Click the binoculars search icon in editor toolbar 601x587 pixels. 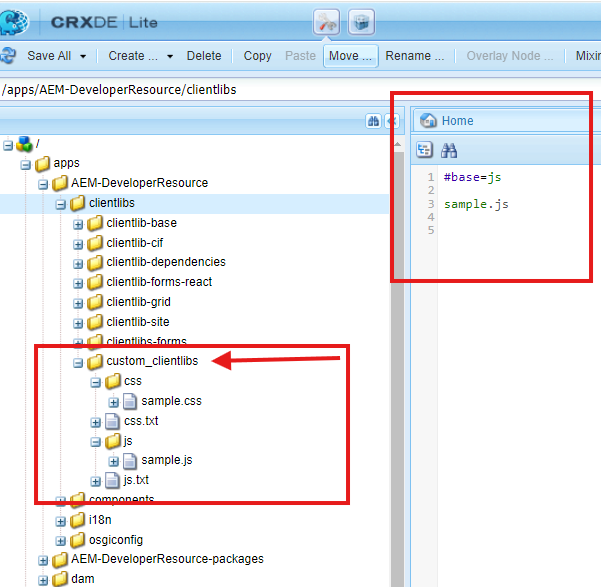[449, 150]
